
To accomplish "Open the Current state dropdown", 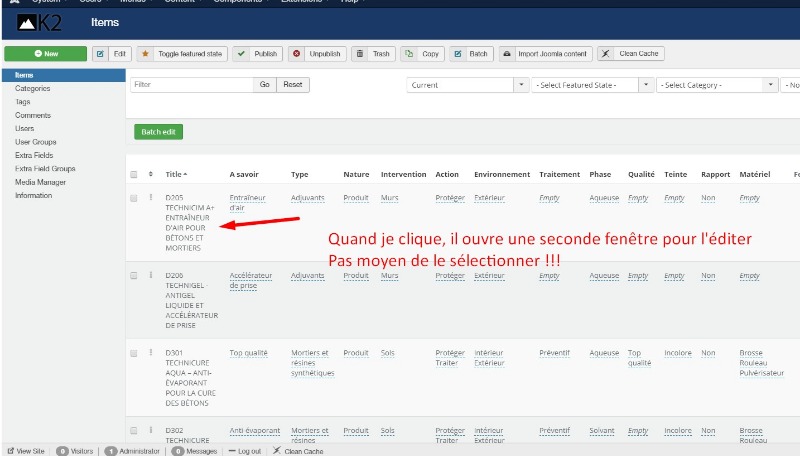I will 467,85.
